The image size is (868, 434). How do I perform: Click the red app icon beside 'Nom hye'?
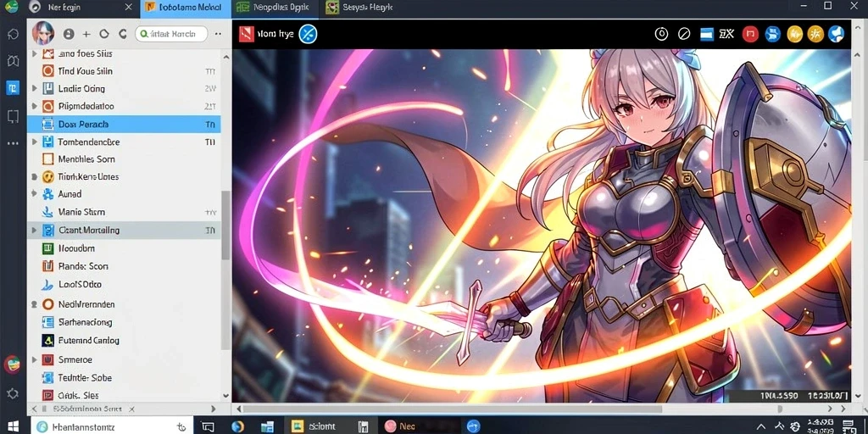tap(247, 34)
